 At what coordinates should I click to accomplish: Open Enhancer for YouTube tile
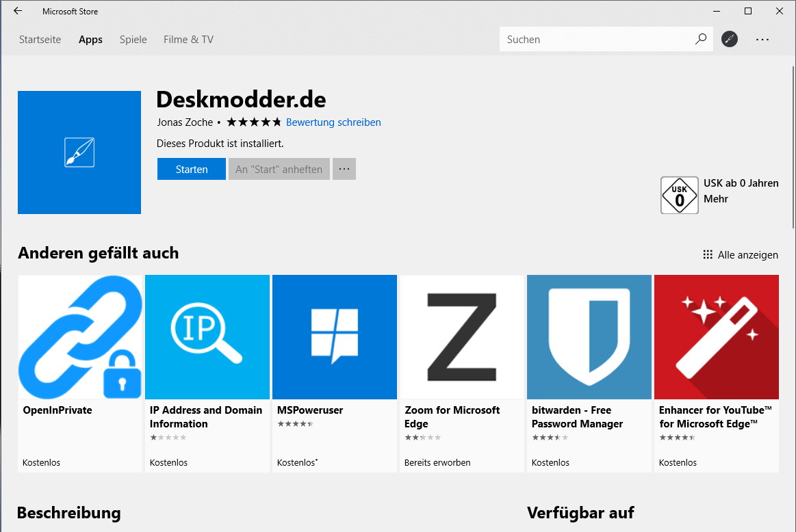click(x=717, y=374)
